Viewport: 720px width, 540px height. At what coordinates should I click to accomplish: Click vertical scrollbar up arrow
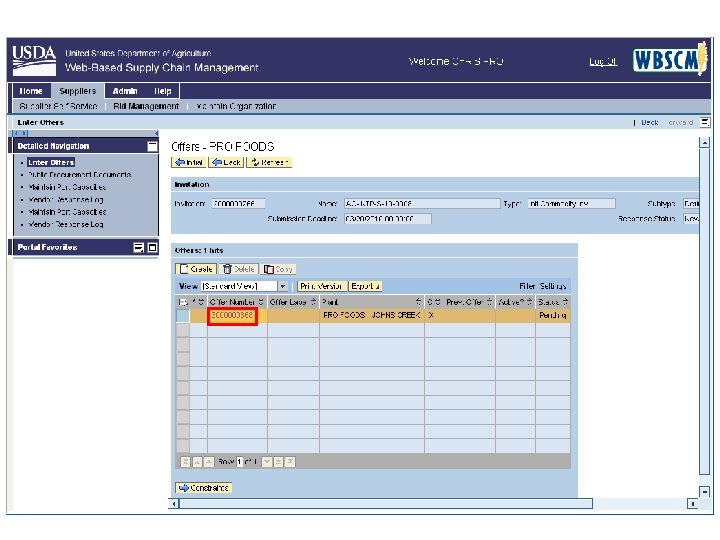click(704, 143)
